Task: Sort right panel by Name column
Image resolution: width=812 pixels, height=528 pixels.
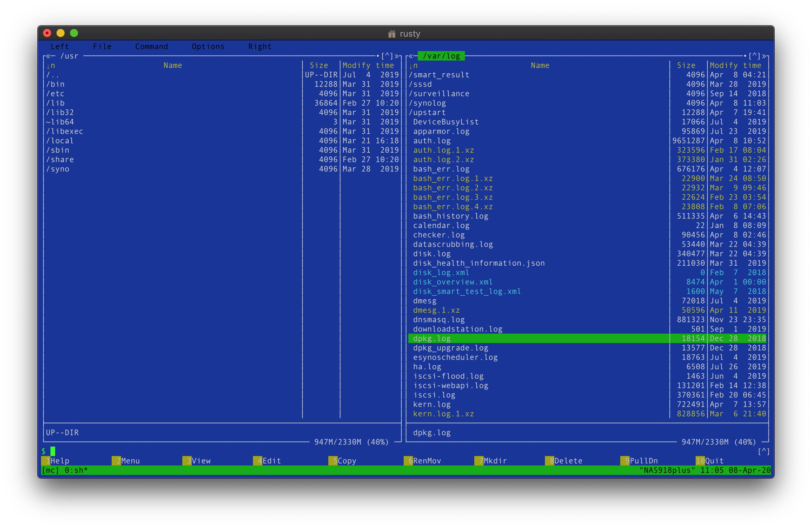Action: 540,66
